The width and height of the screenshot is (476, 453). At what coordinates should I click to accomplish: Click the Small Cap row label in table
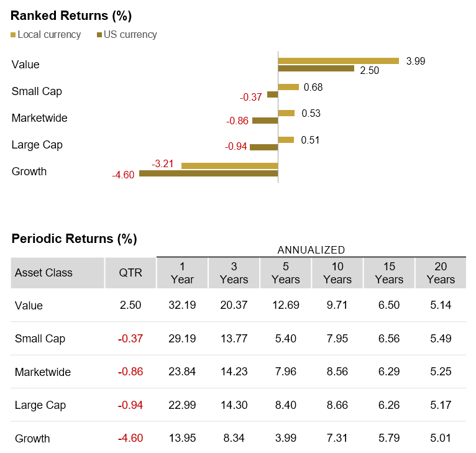40,339
